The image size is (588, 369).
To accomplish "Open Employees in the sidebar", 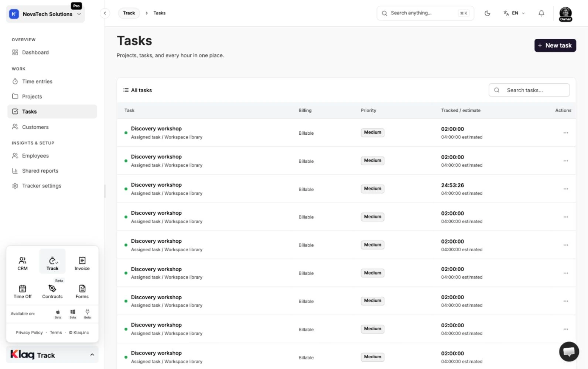I will click(52, 156).
